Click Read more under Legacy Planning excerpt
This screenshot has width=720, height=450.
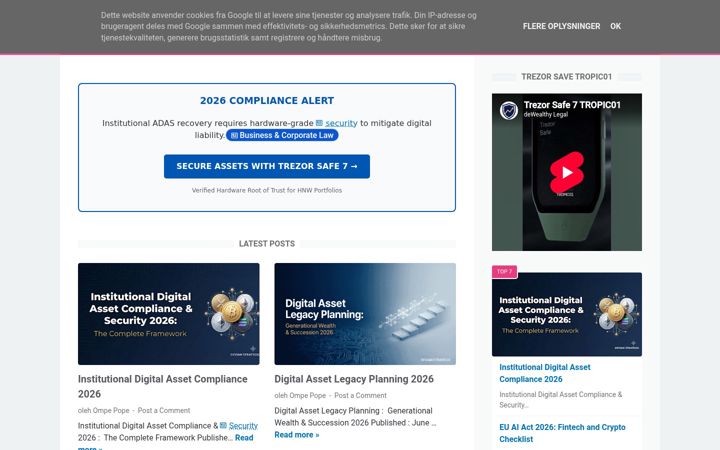297,435
